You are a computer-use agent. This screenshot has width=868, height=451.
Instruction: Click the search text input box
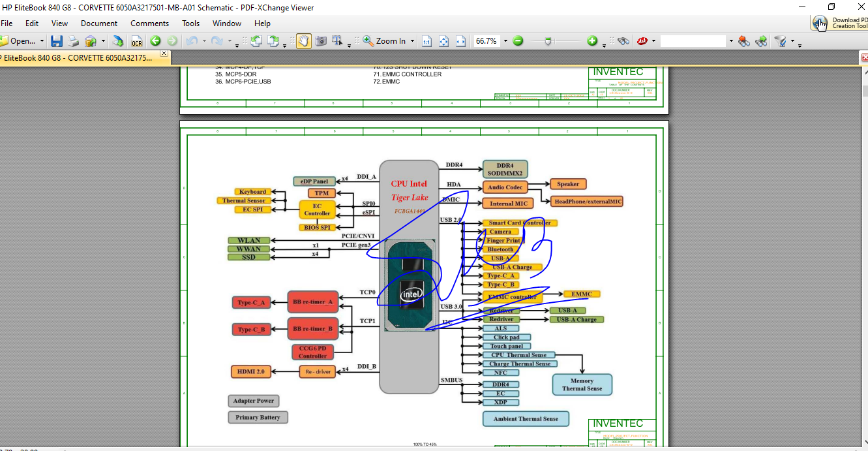pos(693,41)
